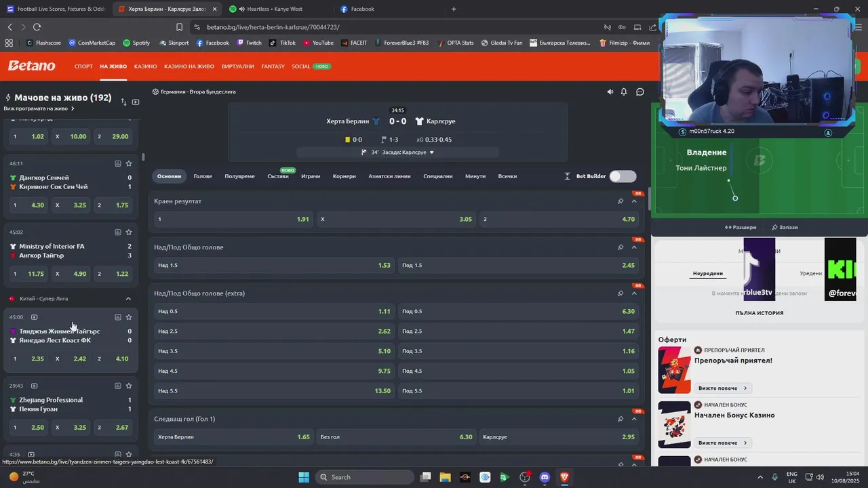Click stream icon on Тянджън 45:00 match
Screen dimensions: 868x488
tap(34, 317)
